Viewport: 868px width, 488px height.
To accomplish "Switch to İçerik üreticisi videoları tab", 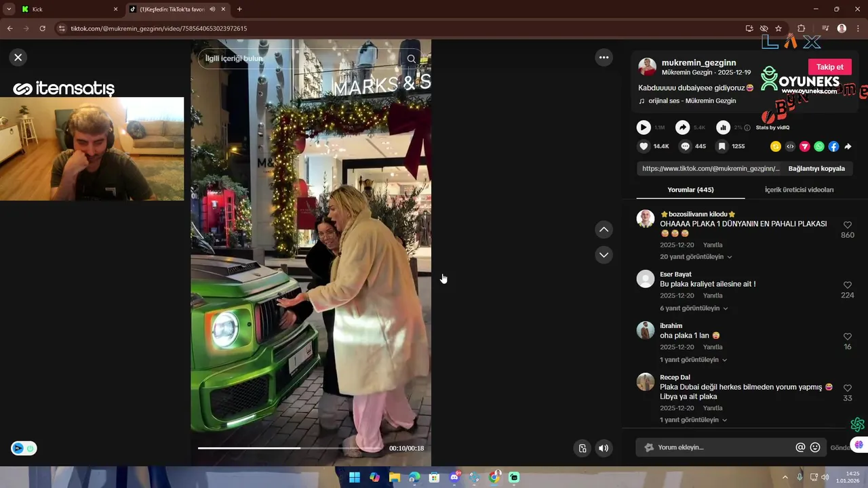I will click(x=799, y=190).
